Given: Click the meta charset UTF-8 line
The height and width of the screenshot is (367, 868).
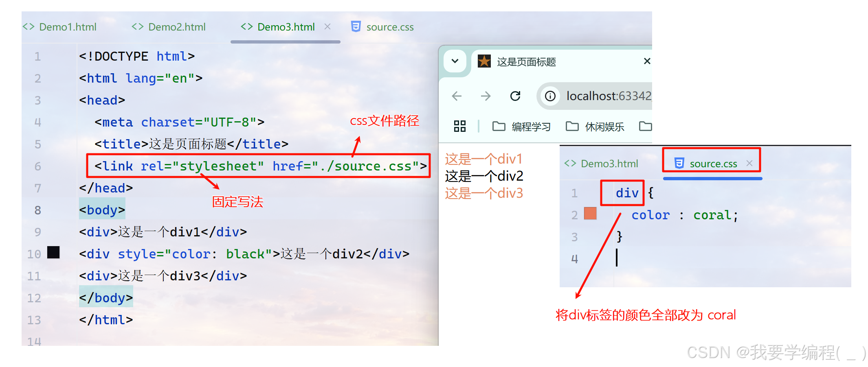Looking at the screenshot, I should [180, 122].
